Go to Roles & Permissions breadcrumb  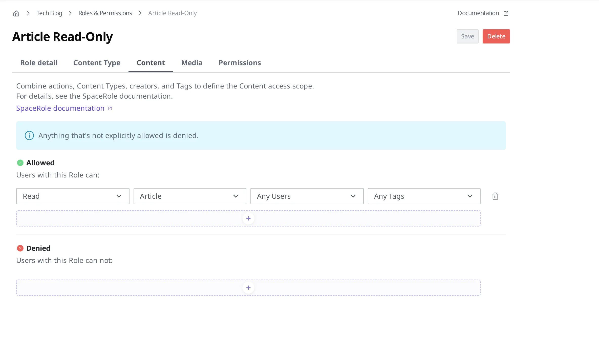105,13
